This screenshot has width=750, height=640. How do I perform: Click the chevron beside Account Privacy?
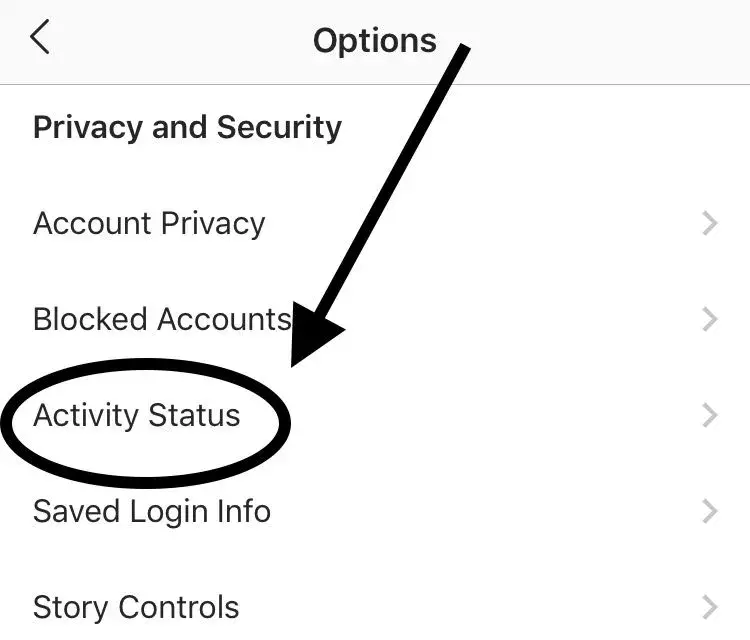[710, 224]
